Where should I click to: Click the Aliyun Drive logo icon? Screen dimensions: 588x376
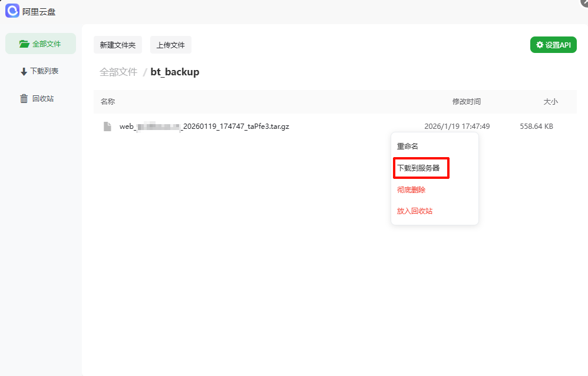[12, 11]
